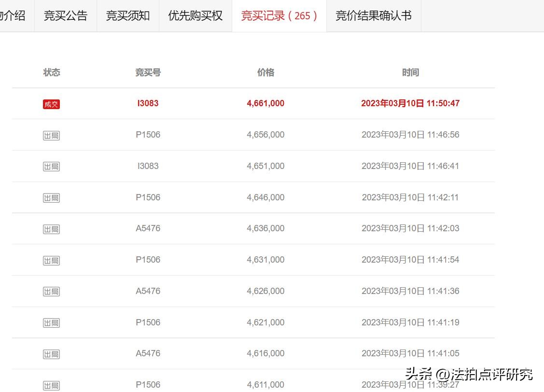
Task: Click the winning price 4,661,000
Action: pos(265,103)
